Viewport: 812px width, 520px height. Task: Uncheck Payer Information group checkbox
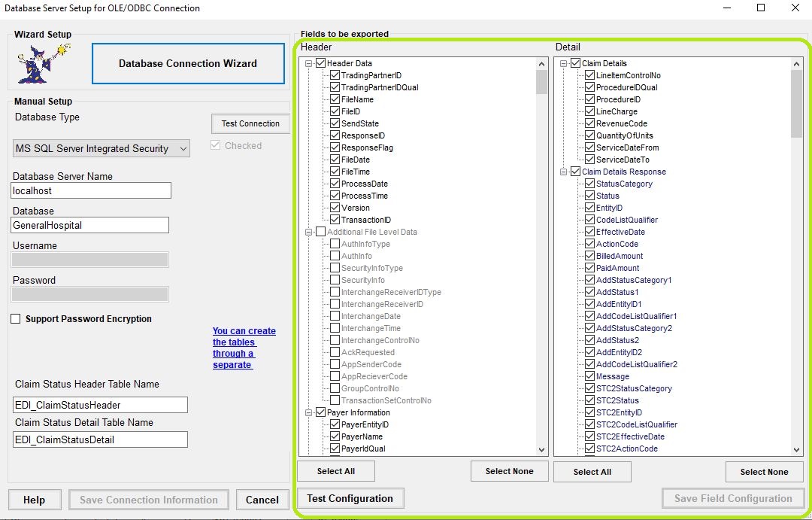click(x=320, y=412)
